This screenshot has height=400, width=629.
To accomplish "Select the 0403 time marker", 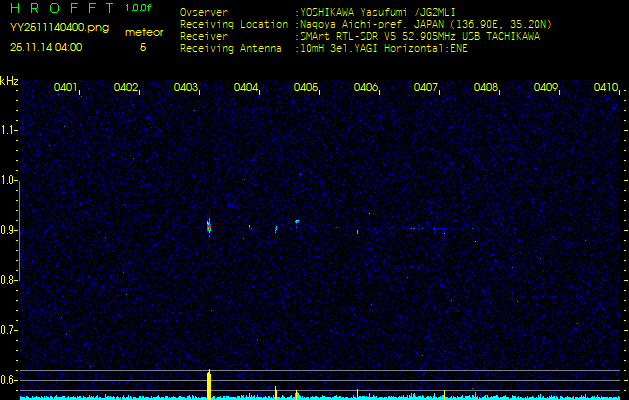I will (x=186, y=88).
